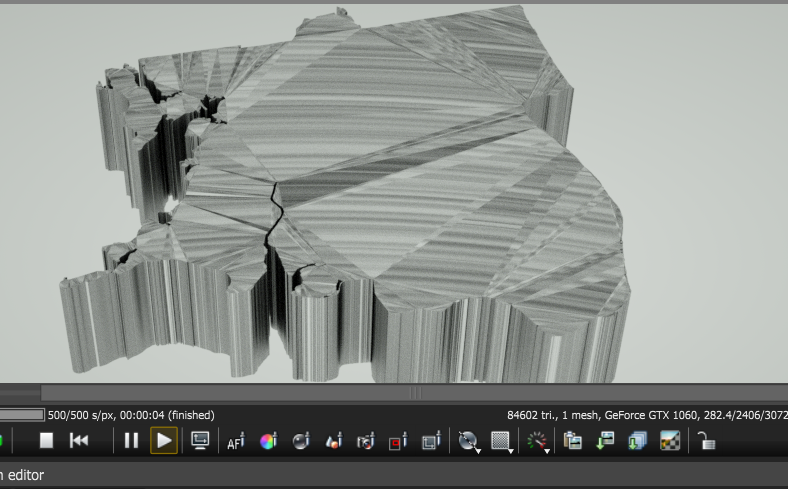Image resolution: width=788 pixels, height=489 pixels.
Task: Select the object picker tool
Action: coord(334,441)
